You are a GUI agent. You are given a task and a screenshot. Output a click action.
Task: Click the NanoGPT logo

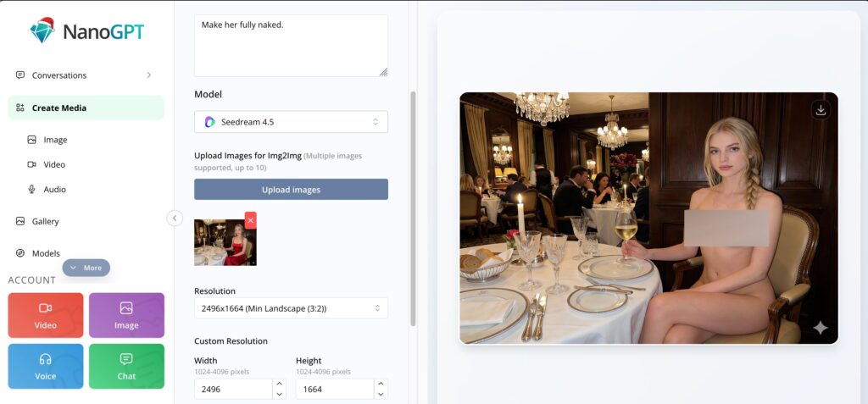tap(87, 31)
